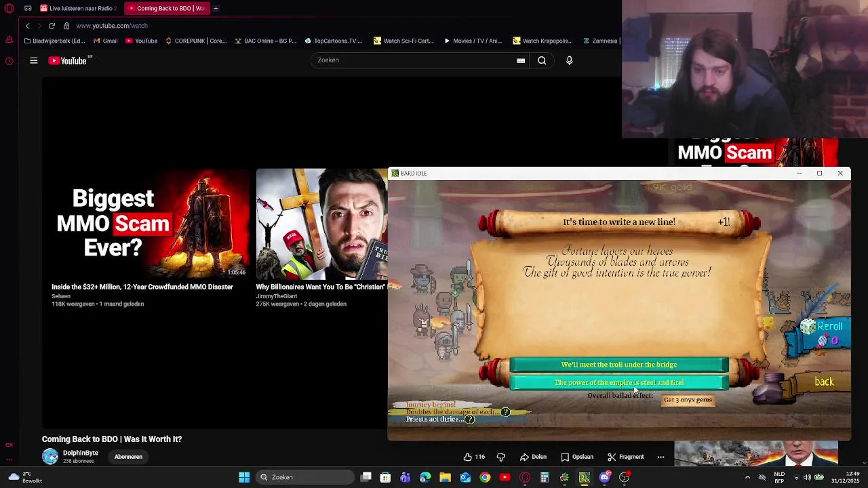Open the Gmail bookmark
The width and height of the screenshot is (868, 488).
(x=104, y=41)
